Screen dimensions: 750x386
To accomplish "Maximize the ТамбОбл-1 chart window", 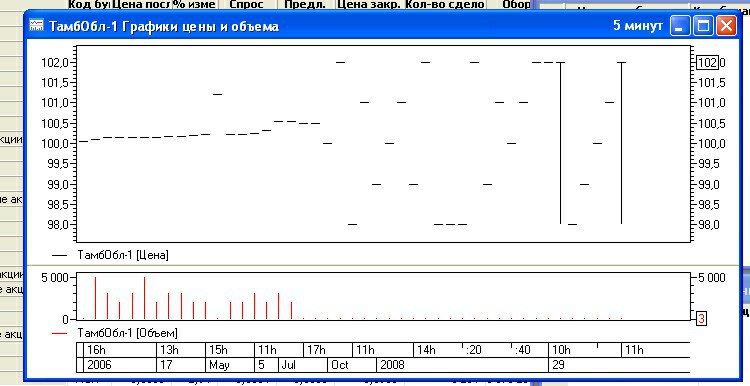I will 703,26.
